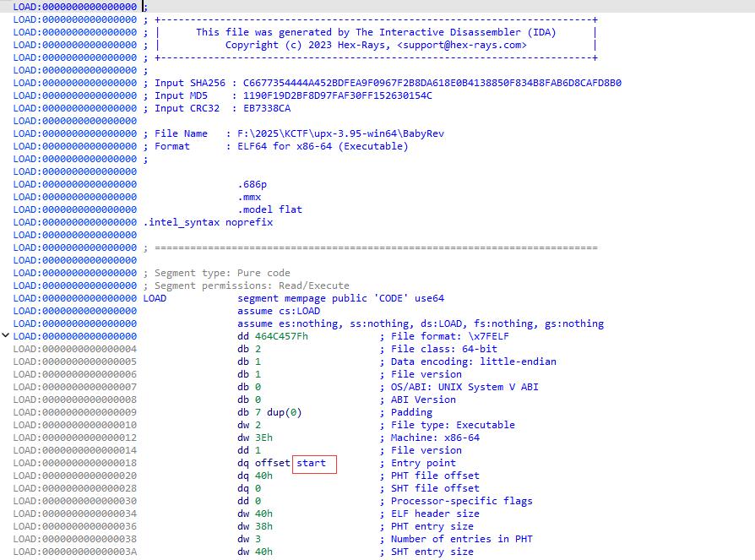Click address LOAD:000000000000003A

tap(74, 552)
